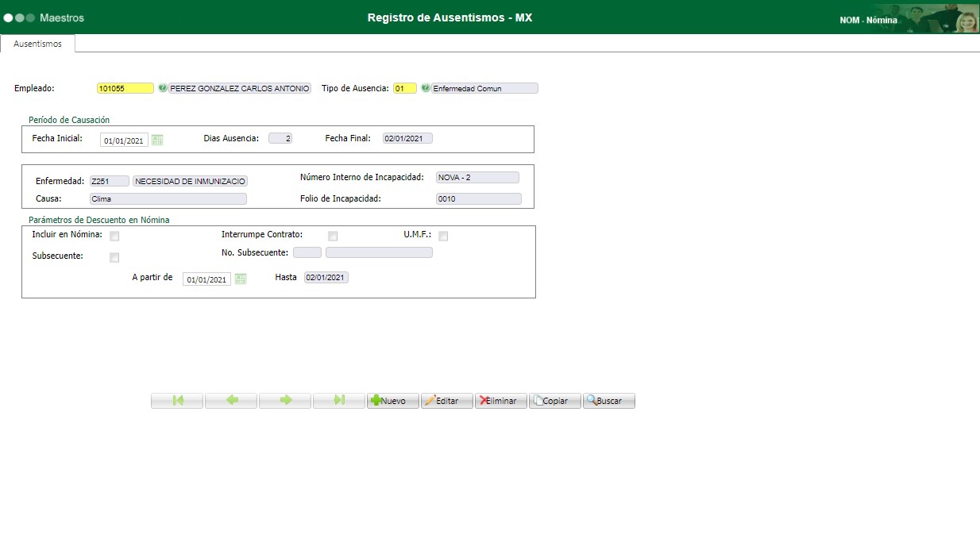Click the A partir de date field
The width and height of the screenshot is (980, 554).
[x=206, y=279]
